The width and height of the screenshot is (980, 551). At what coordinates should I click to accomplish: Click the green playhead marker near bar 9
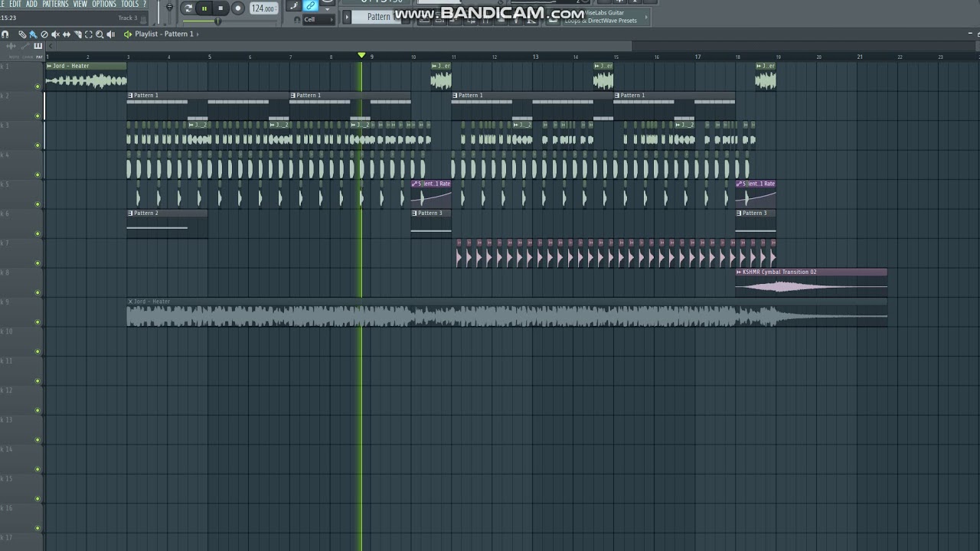tap(361, 56)
